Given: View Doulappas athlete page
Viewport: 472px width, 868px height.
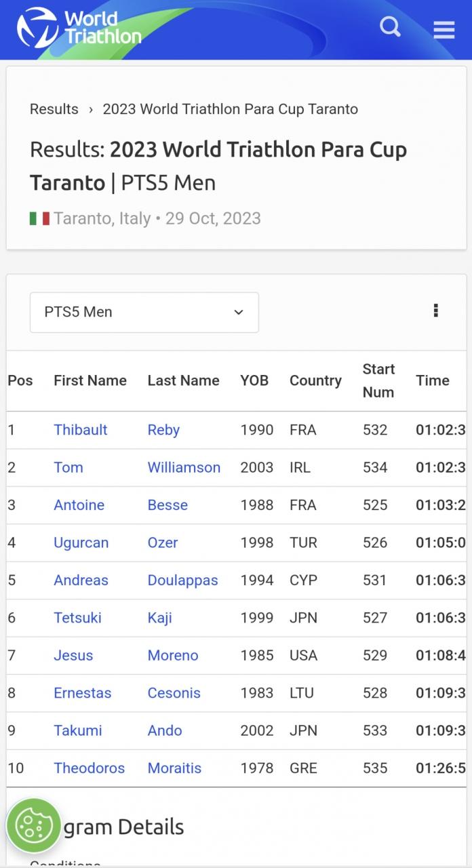Looking at the screenshot, I should pos(182,580).
